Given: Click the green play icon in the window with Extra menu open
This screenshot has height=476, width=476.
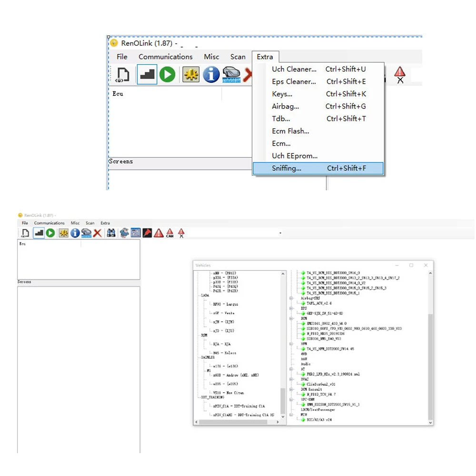Looking at the screenshot, I should tap(167, 74).
